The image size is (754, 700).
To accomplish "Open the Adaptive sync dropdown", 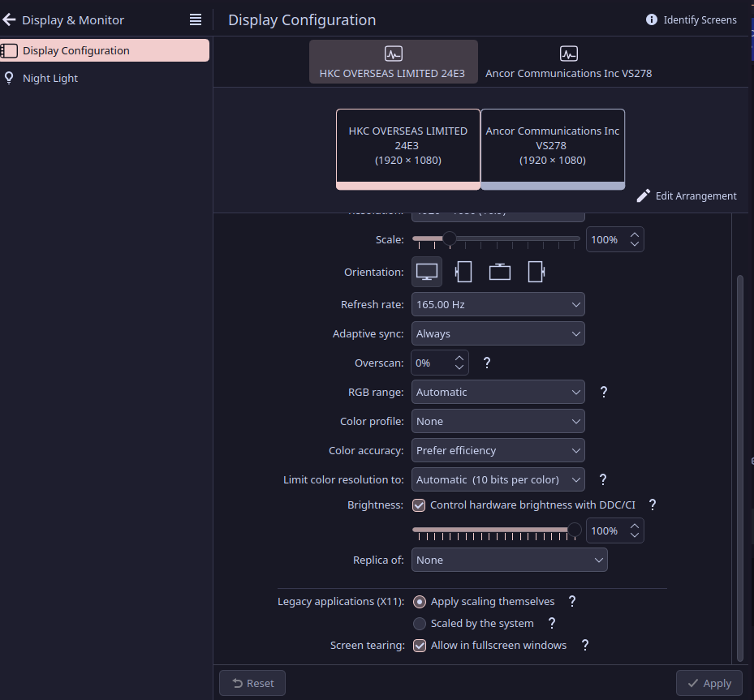I will pos(498,333).
